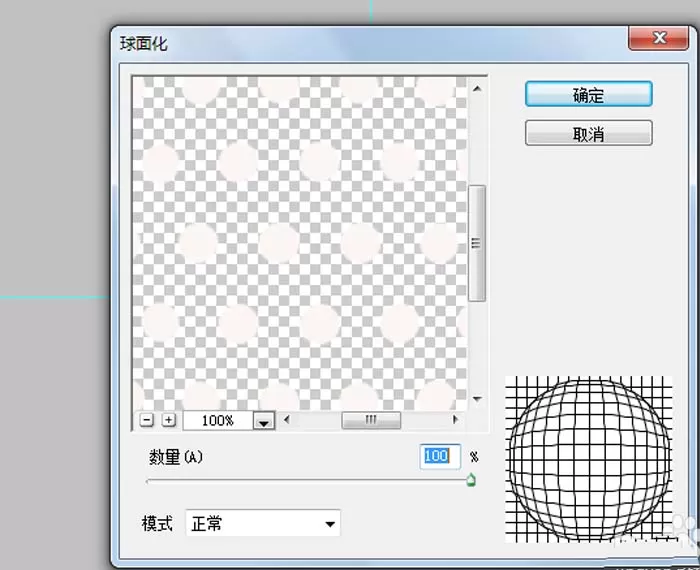Open the 100% zoom level dropdown

tap(264, 421)
